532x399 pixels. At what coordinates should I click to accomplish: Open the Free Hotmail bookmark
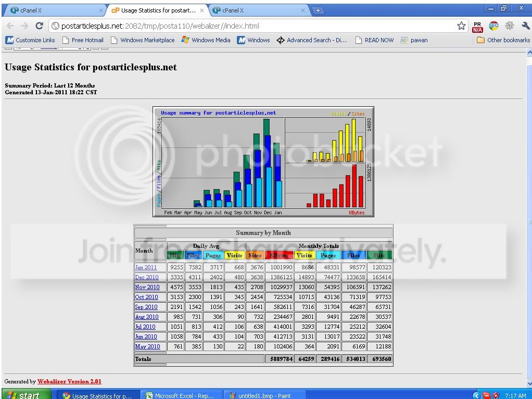point(83,40)
